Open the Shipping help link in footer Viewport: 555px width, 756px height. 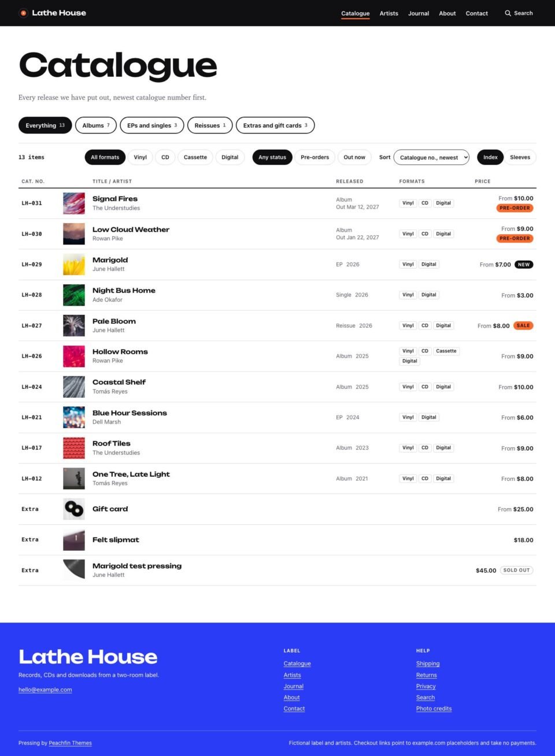pyautogui.click(x=428, y=664)
